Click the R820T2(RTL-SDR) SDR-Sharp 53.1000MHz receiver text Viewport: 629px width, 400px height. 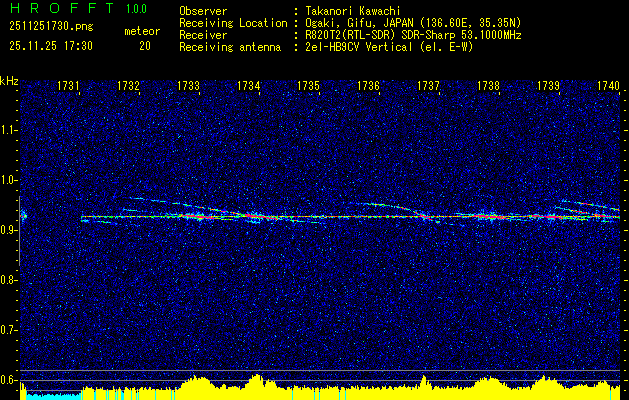[414, 35]
